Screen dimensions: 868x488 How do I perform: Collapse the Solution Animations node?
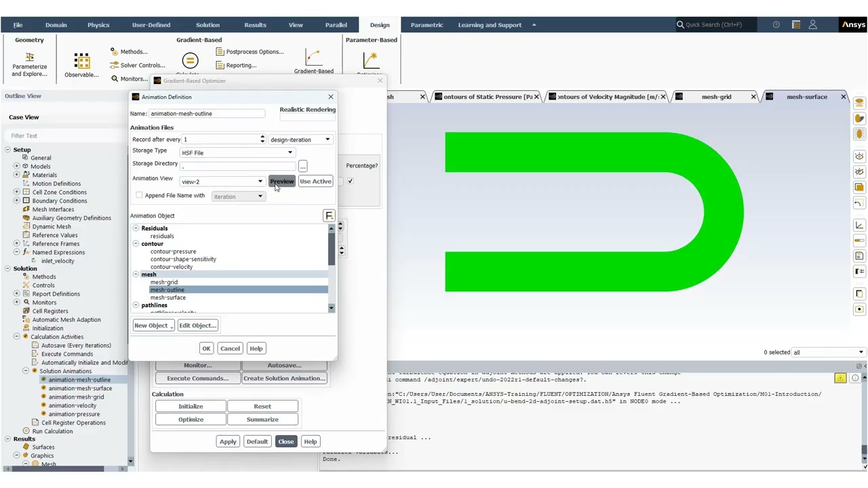click(x=25, y=371)
